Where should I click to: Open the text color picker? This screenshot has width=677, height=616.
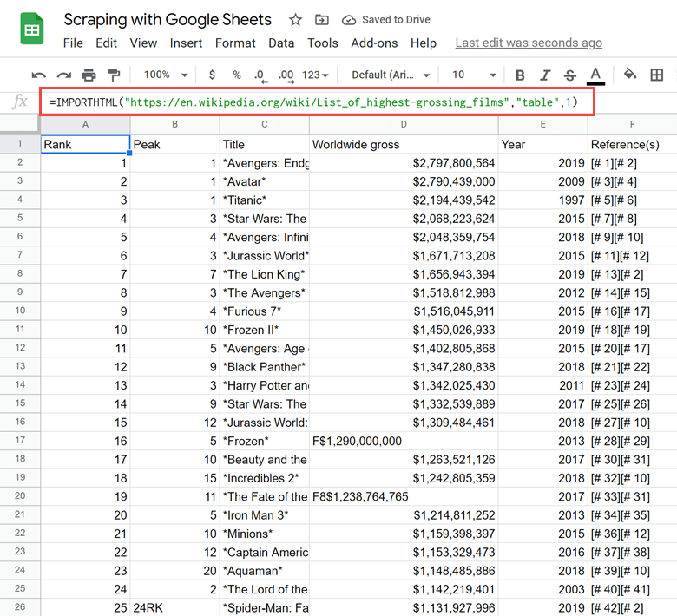coord(595,75)
